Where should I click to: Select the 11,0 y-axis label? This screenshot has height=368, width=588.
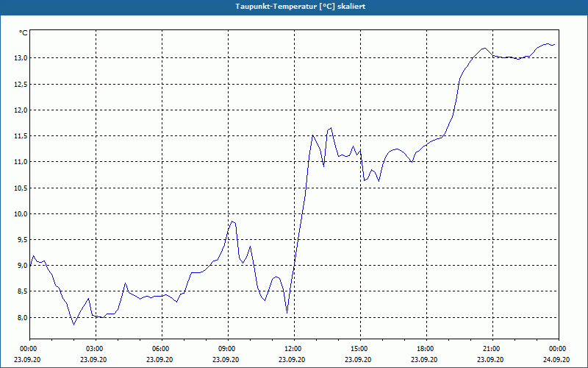21,162
